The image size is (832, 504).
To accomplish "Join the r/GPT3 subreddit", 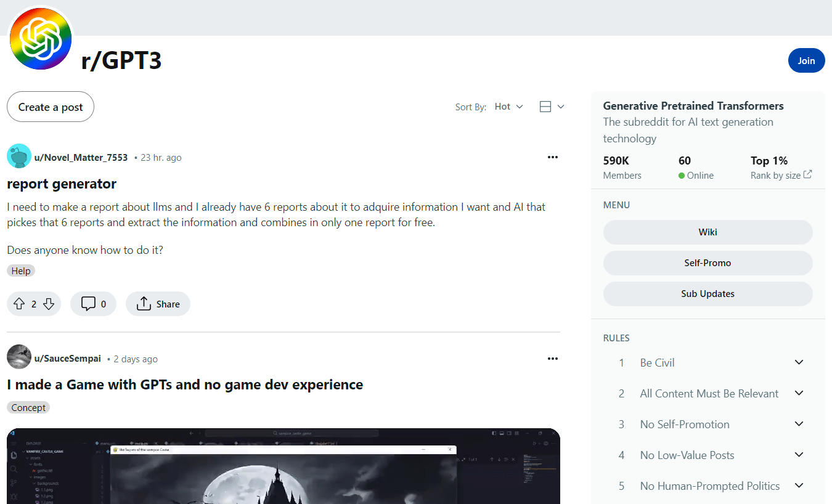I will point(806,60).
